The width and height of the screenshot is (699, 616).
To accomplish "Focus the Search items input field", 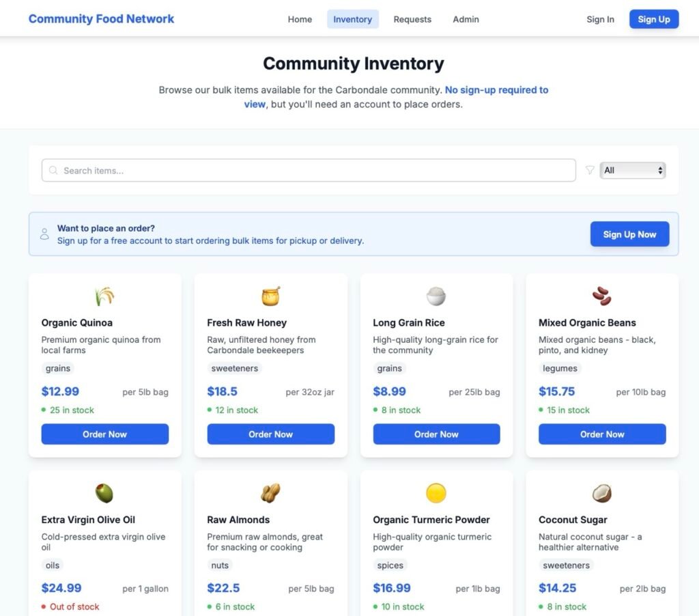I will pos(309,171).
